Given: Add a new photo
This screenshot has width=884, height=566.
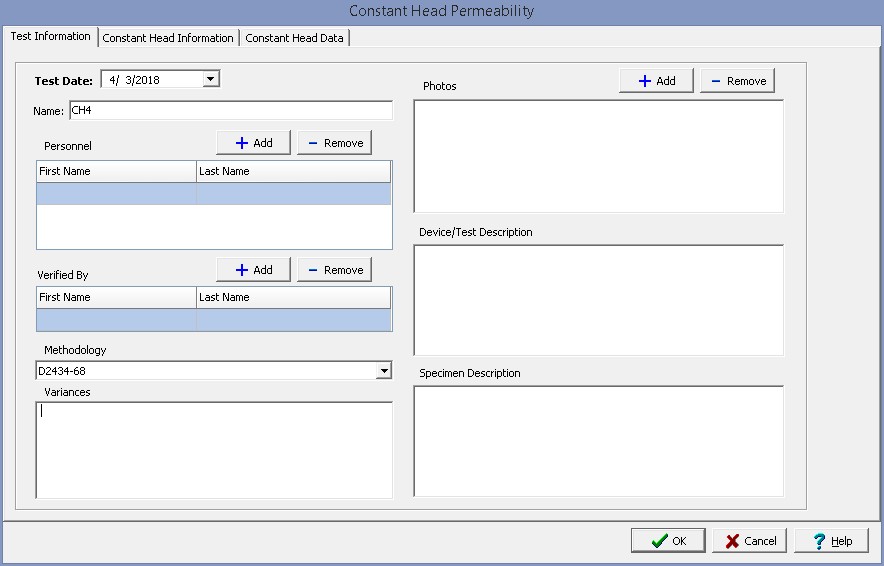Looking at the screenshot, I should click(x=656, y=81).
